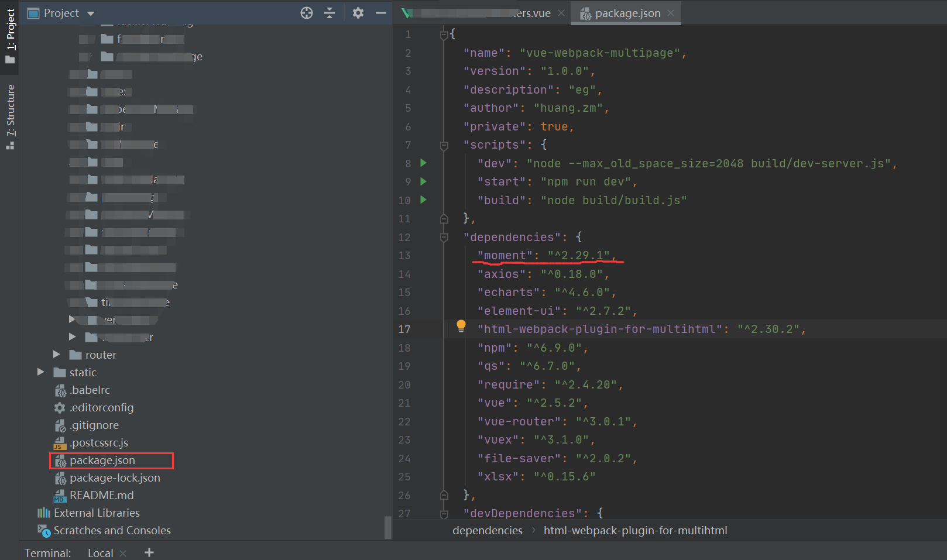Open the .editorconfig file
Viewport: 947px width, 560px height.
click(102, 407)
